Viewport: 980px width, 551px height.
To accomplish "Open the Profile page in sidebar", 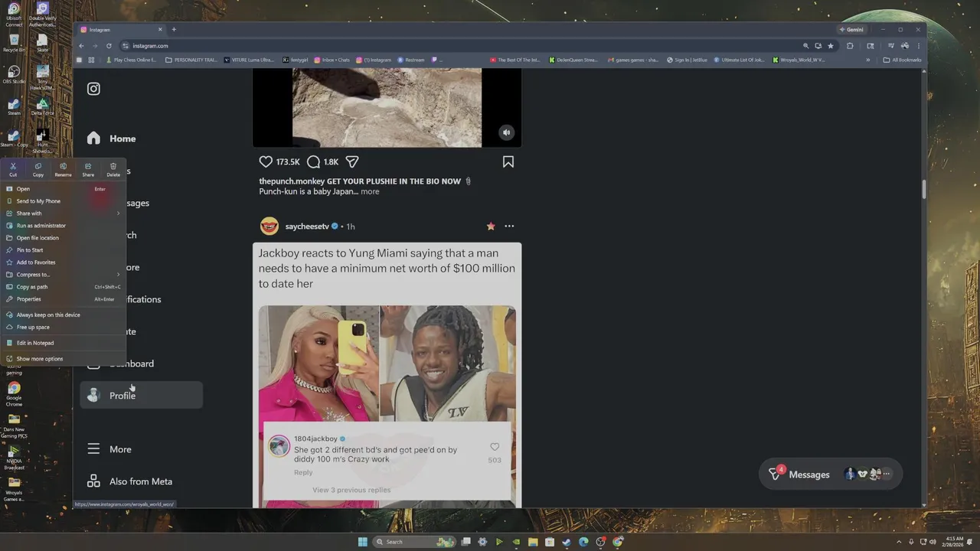I will click(141, 396).
